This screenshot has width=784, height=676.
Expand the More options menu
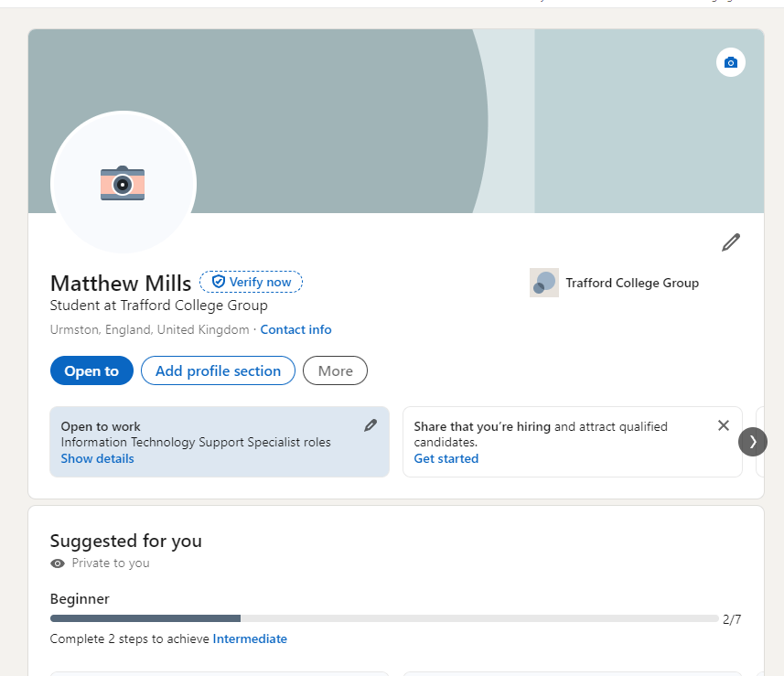[x=335, y=370]
